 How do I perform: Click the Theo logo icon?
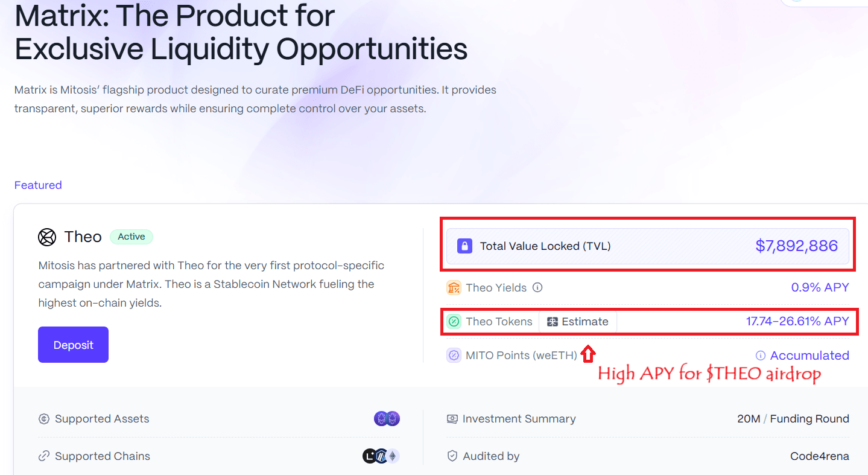47,237
